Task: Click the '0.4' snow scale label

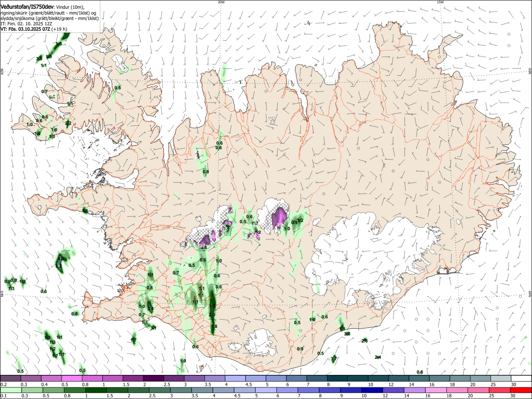Action: [x=44, y=384]
